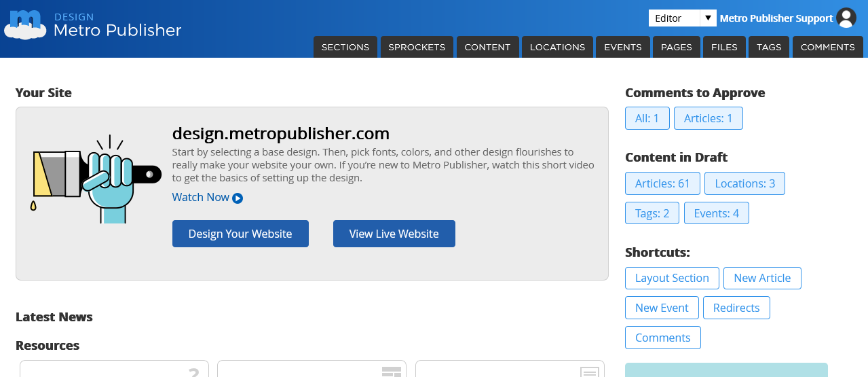
Task: Click the Latest News heading
Action: click(x=54, y=317)
